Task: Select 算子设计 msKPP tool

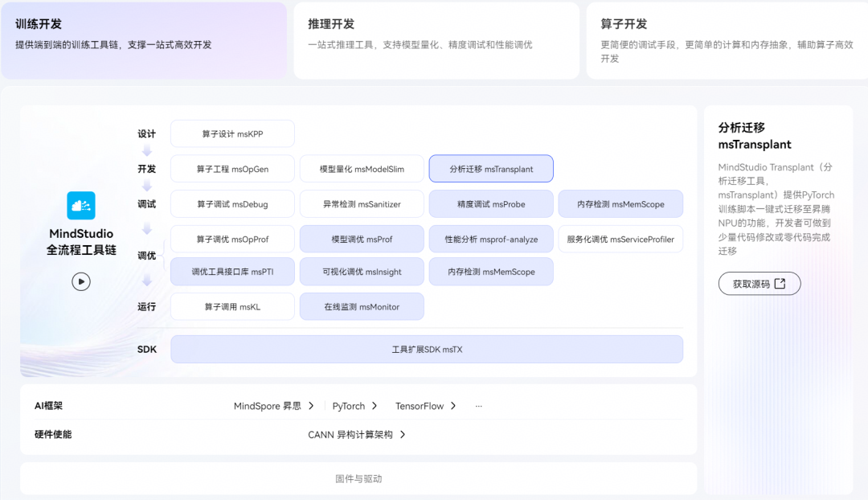Action: [x=232, y=134]
